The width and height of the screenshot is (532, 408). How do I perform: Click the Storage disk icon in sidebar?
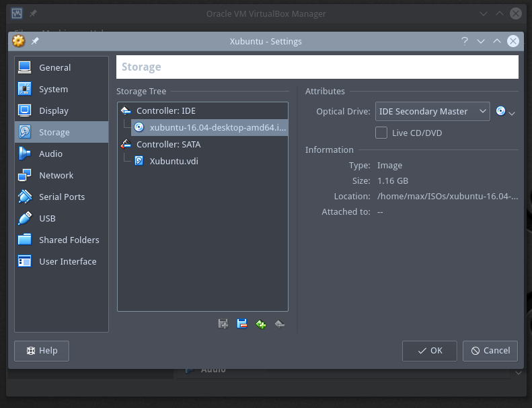click(x=25, y=132)
